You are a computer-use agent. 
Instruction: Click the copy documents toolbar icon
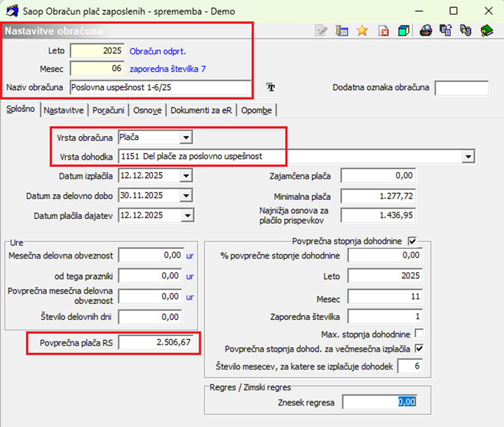[446, 31]
